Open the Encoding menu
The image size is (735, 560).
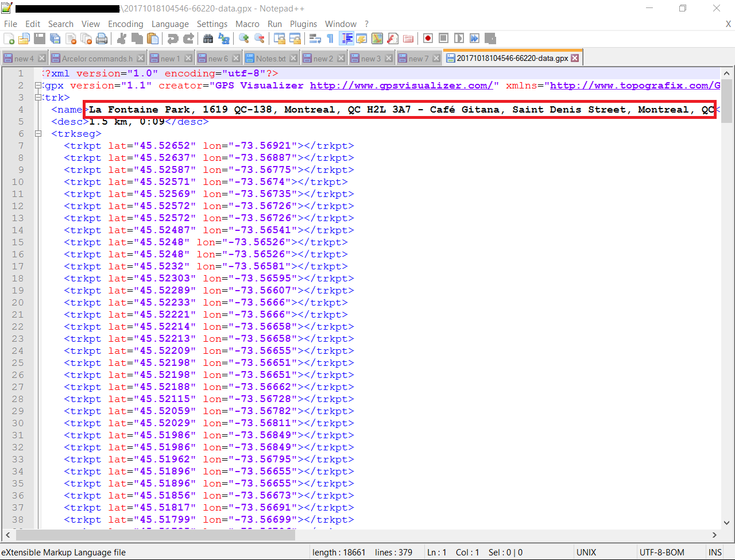126,24
